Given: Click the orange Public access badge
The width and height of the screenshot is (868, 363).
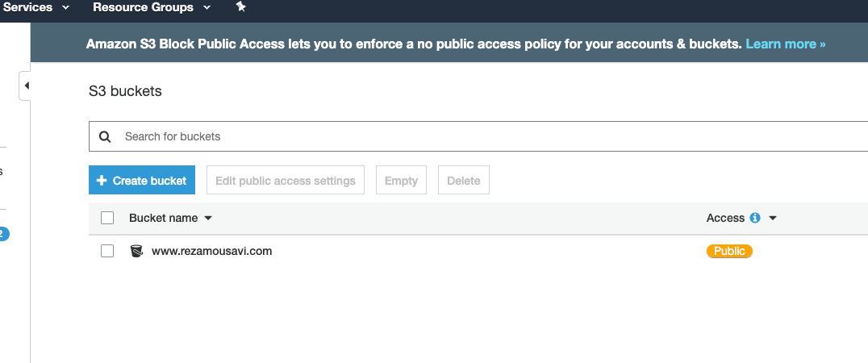Looking at the screenshot, I should (x=729, y=251).
